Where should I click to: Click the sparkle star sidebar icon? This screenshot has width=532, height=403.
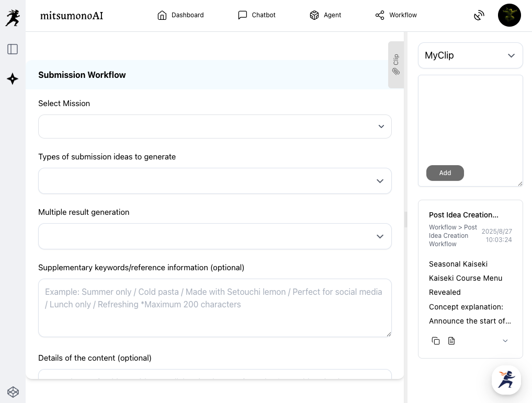13,79
